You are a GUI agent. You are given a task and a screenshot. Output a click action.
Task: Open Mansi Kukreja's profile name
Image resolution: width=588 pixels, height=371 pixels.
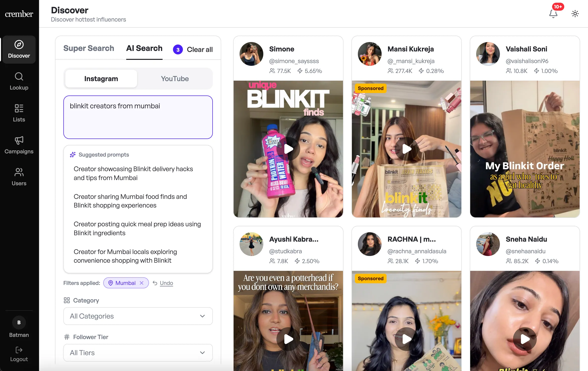[x=411, y=49]
